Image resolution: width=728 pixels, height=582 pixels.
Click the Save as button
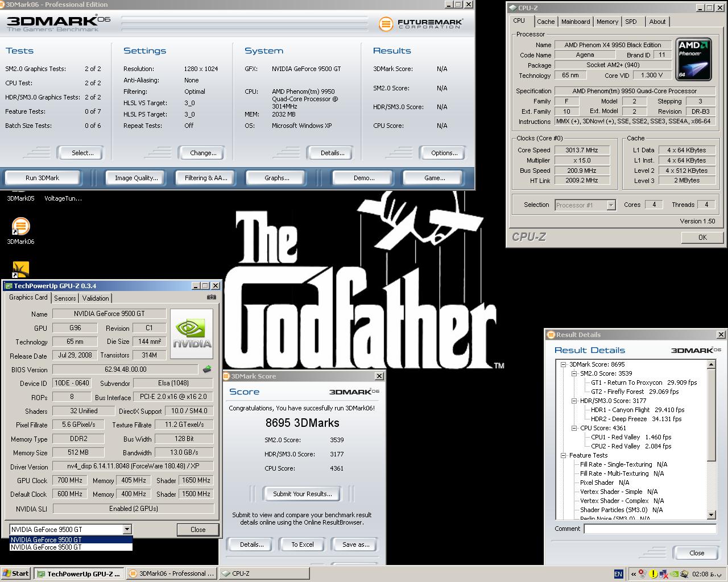point(355,544)
